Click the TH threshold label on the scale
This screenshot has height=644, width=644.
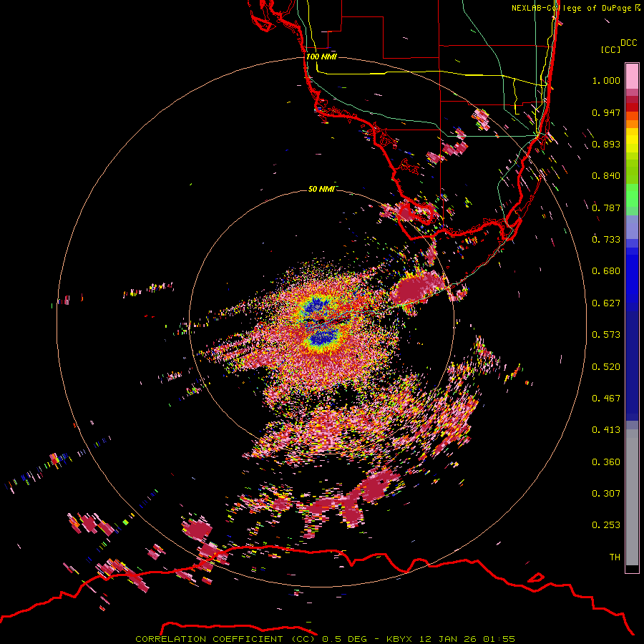coord(615,557)
